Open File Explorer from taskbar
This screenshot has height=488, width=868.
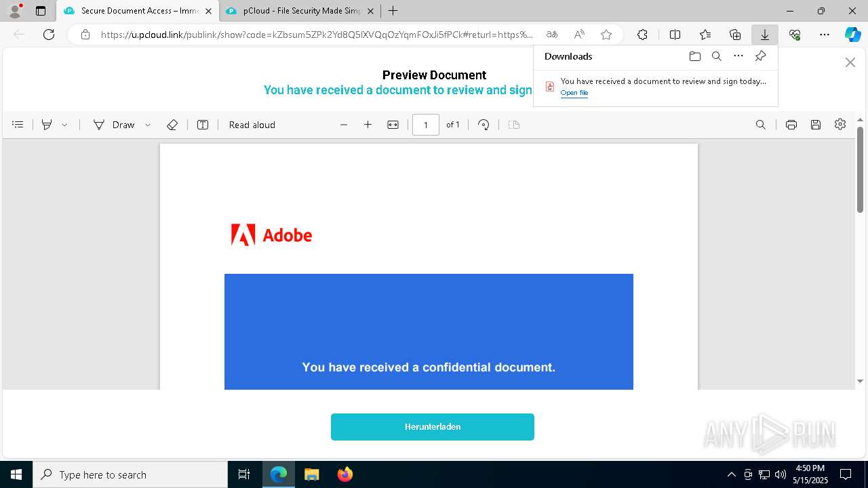point(311,474)
